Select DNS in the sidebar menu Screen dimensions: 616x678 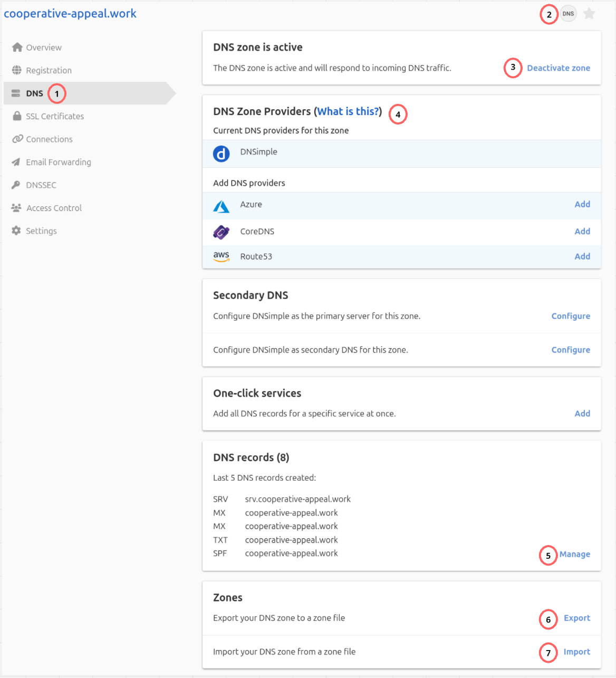pyautogui.click(x=35, y=93)
